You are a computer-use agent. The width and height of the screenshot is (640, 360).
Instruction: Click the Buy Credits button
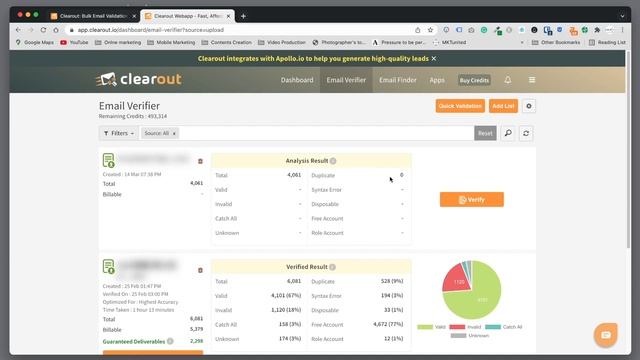pos(474,80)
